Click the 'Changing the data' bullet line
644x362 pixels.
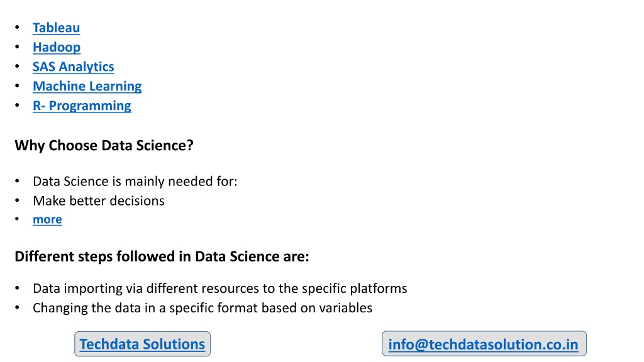point(203,308)
